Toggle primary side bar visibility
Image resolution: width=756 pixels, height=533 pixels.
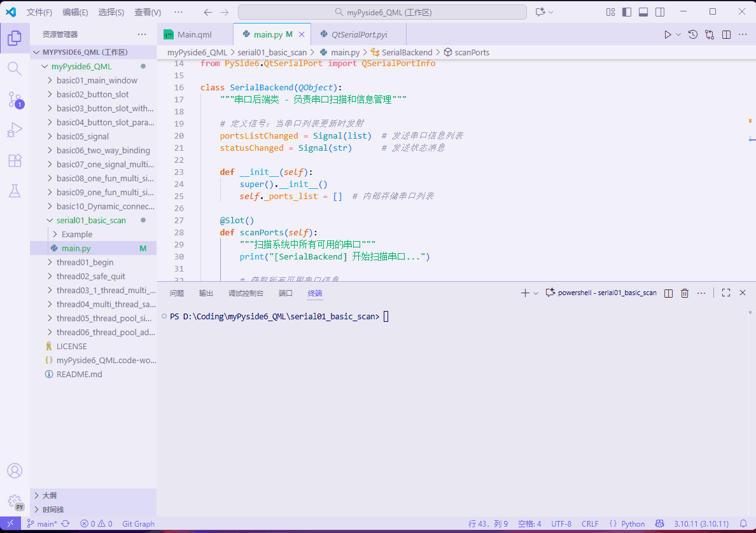[x=627, y=13]
